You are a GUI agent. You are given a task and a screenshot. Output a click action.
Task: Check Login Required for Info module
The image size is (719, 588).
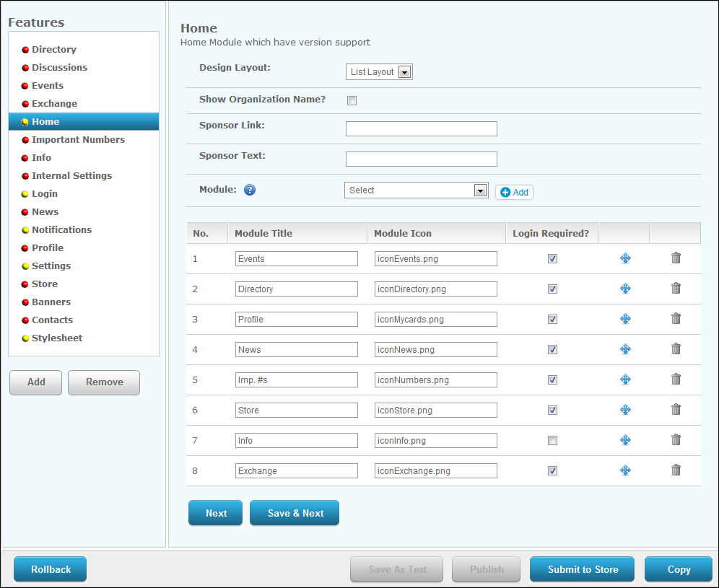(552, 440)
